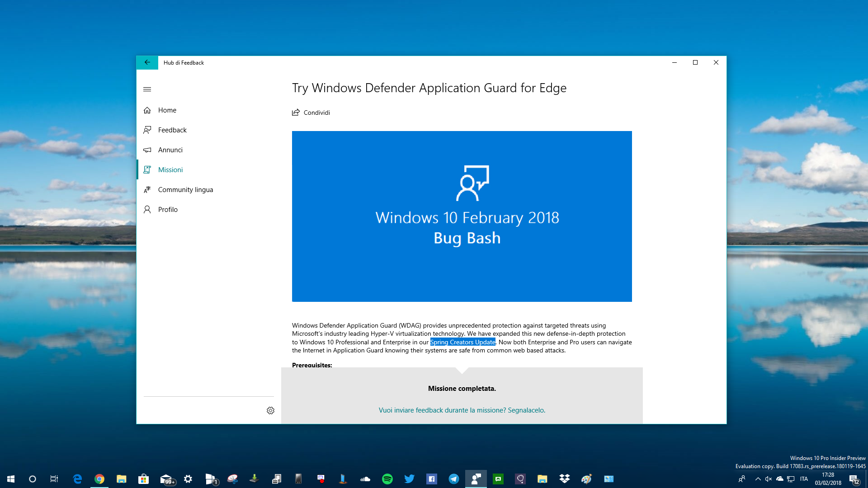The width and height of the screenshot is (868, 488).
Task: Open Microsoft Store from taskbar
Action: tap(143, 479)
